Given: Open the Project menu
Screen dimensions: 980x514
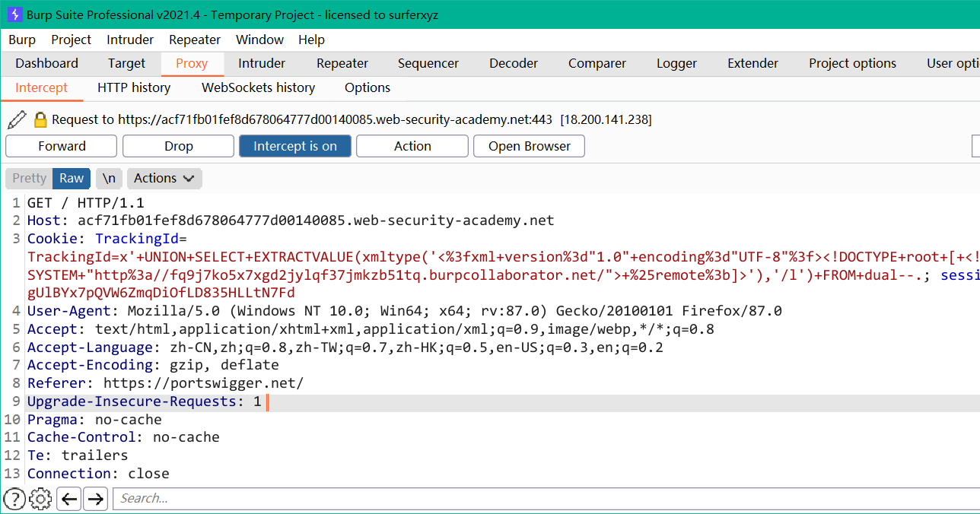Looking at the screenshot, I should point(71,40).
